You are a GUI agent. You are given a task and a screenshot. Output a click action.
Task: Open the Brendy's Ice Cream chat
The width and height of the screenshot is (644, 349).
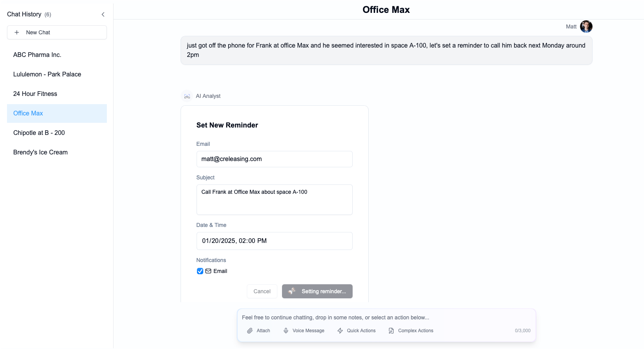point(57,152)
